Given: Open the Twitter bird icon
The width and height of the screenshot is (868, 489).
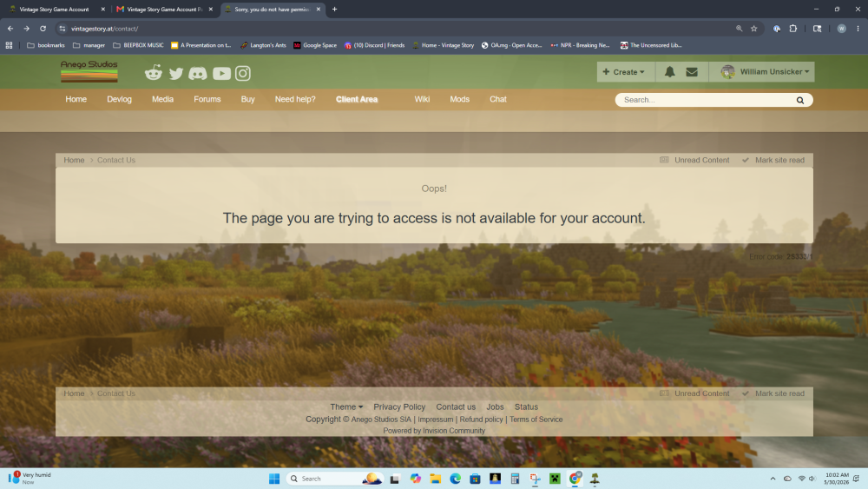Looking at the screenshot, I should pos(176,73).
